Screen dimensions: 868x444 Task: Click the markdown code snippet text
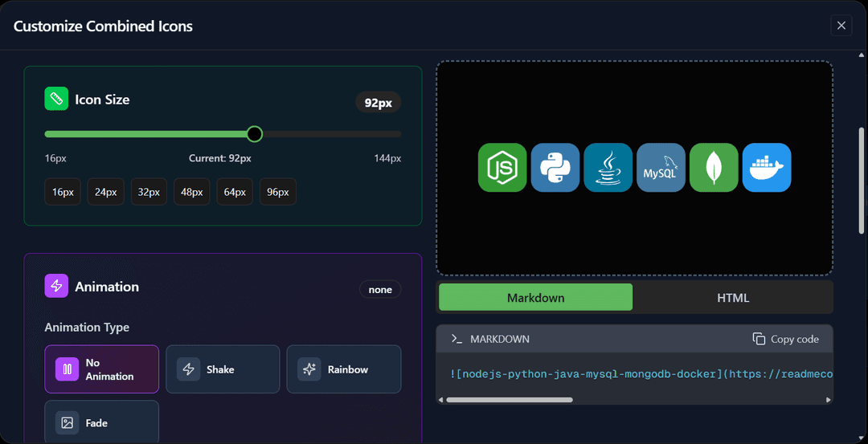point(641,374)
